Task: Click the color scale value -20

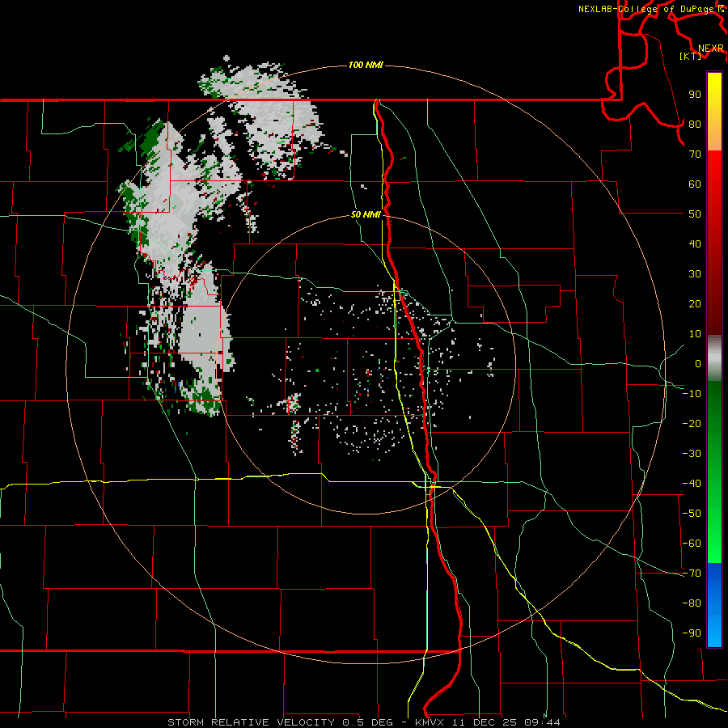Action: pos(692,423)
